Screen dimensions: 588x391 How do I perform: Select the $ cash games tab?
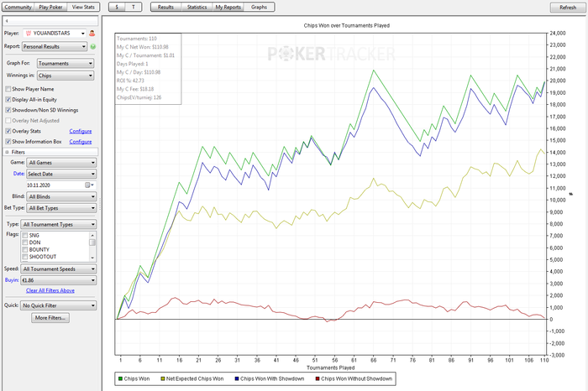click(117, 7)
